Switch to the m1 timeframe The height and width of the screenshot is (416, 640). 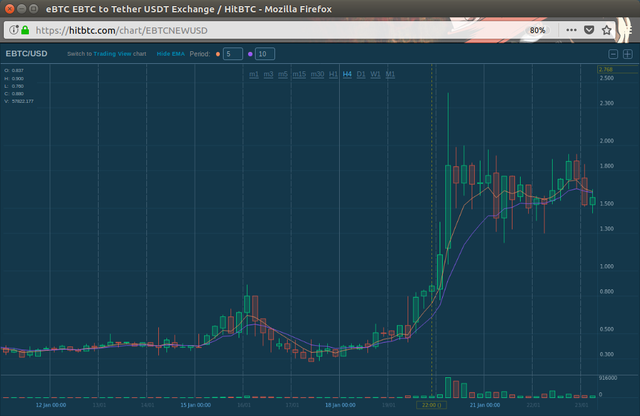(x=254, y=74)
